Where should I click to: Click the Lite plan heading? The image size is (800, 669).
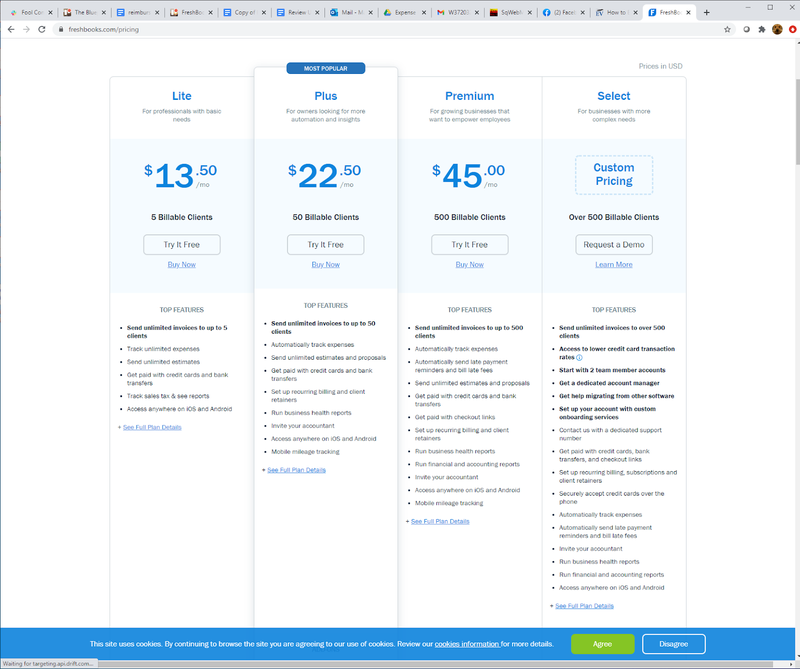pos(182,96)
